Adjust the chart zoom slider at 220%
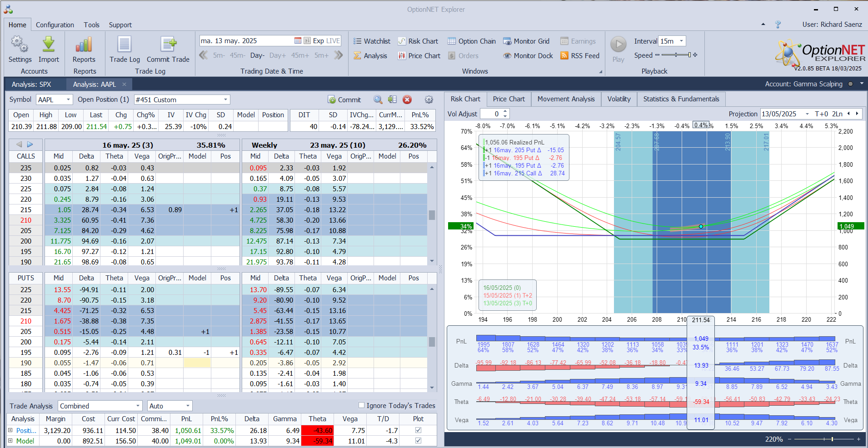868x448 pixels. click(823, 439)
